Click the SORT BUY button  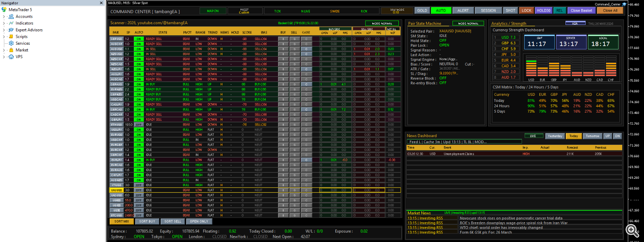pyautogui.click(x=147, y=221)
